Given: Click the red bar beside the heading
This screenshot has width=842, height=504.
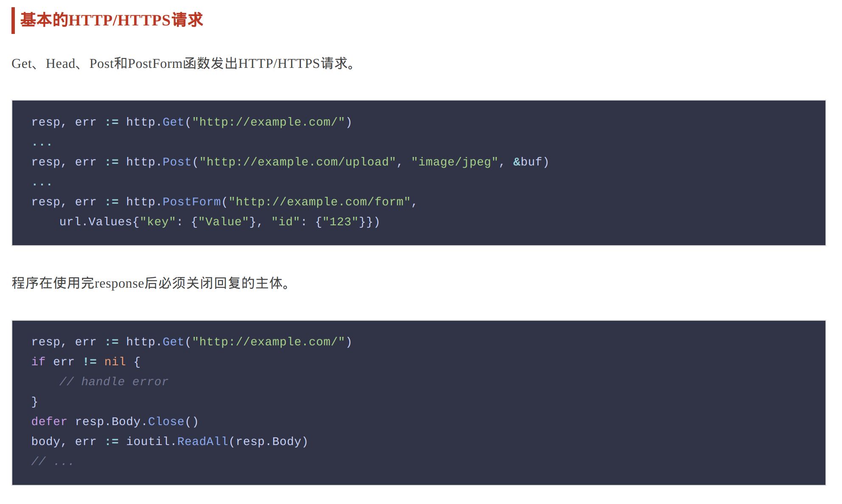Looking at the screenshot, I should (x=13, y=20).
